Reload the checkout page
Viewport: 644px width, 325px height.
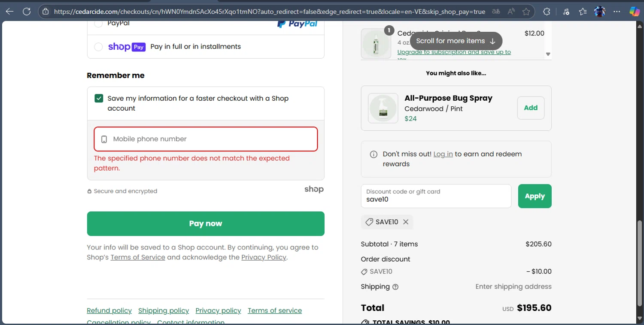27,12
